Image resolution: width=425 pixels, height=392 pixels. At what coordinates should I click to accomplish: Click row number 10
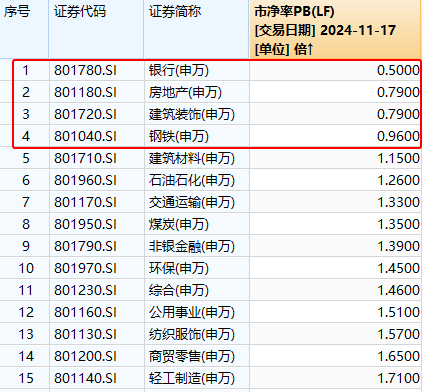pos(26,268)
